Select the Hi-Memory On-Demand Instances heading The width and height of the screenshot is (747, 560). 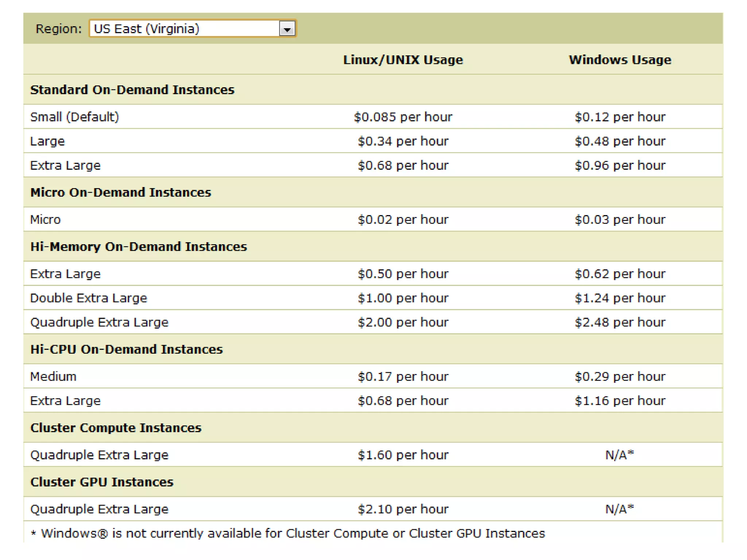click(x=139, y=247)
